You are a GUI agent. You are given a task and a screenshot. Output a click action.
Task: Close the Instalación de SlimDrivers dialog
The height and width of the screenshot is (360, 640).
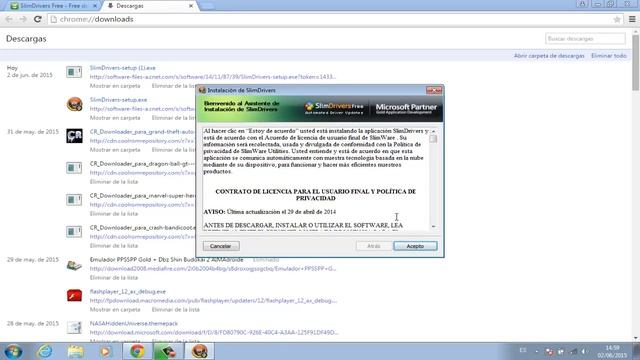[x=434, y=90]
